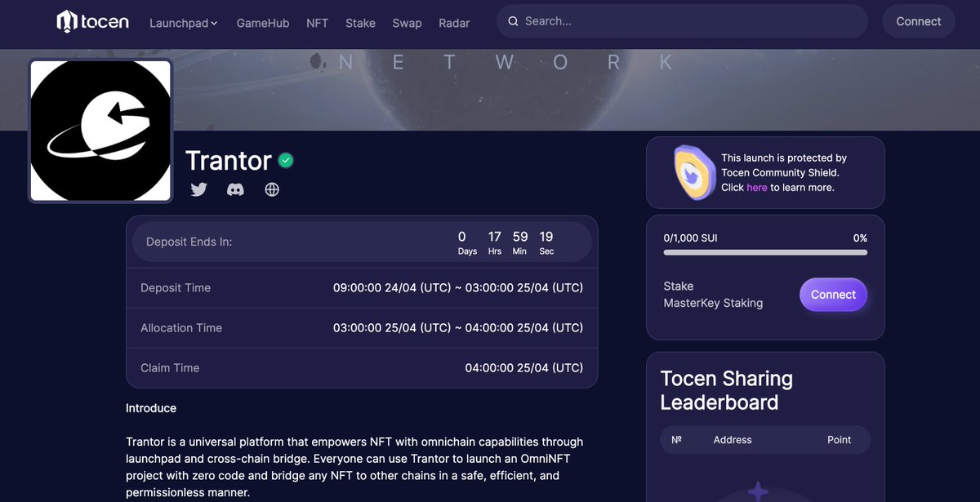Select the Stake menu item
The width and height of the screenshot is (980, 502).
(x=360, y=23)
